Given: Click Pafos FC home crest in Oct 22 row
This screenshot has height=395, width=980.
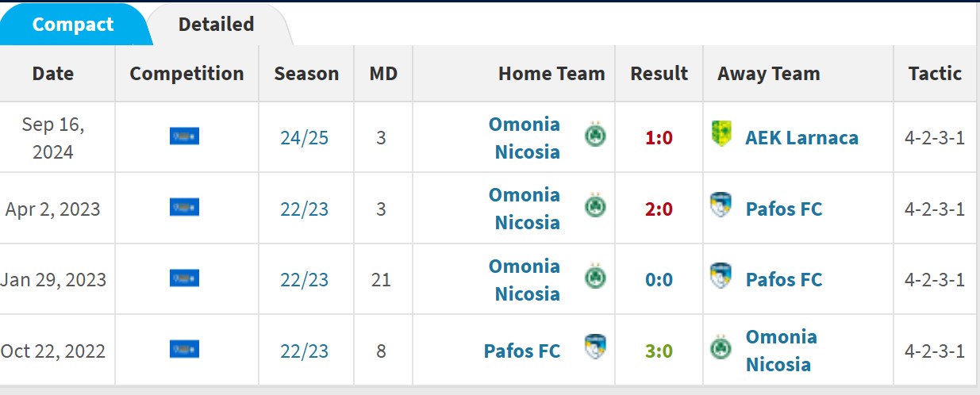Looking at the screenshot, I should [x=595, y=348].
